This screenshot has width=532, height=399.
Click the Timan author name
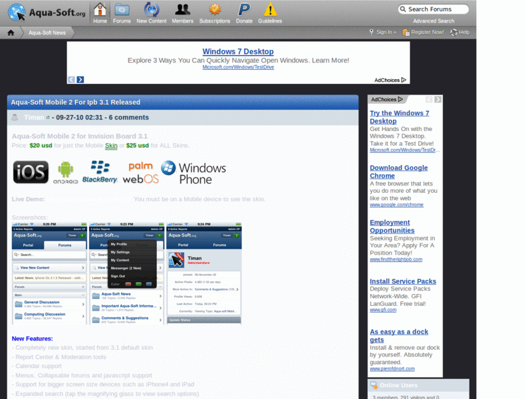(34, 118)
